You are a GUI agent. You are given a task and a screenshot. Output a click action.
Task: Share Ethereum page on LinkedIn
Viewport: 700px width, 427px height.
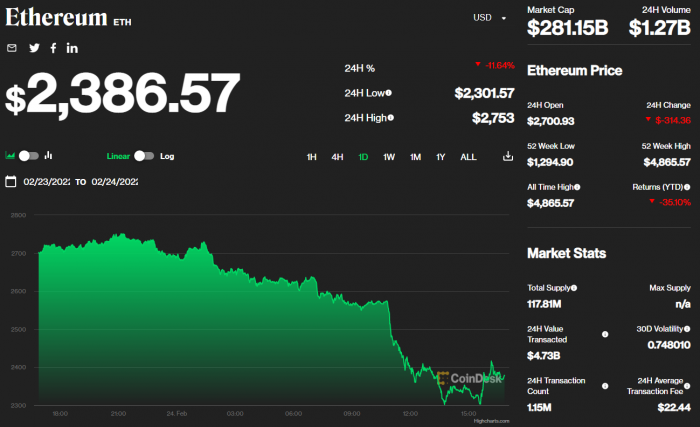click(72, 48)
